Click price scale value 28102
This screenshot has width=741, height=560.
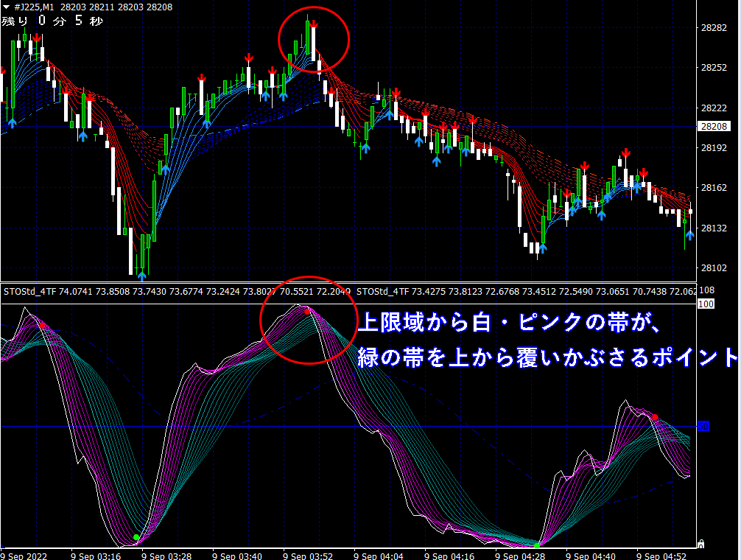pos(714,268)
